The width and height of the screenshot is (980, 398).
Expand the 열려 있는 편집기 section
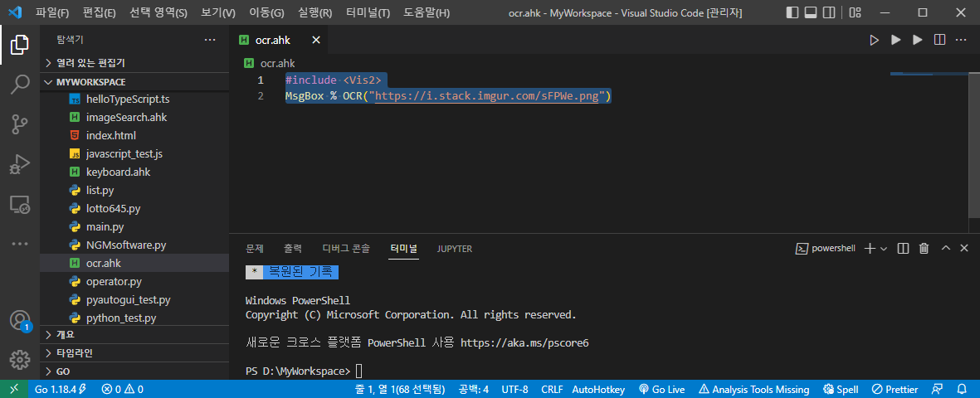coord(134,63)
